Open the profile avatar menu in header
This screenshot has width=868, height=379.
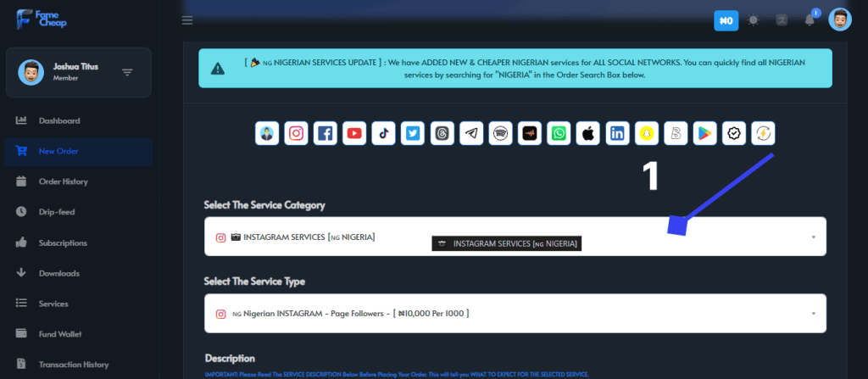(840, 20)
